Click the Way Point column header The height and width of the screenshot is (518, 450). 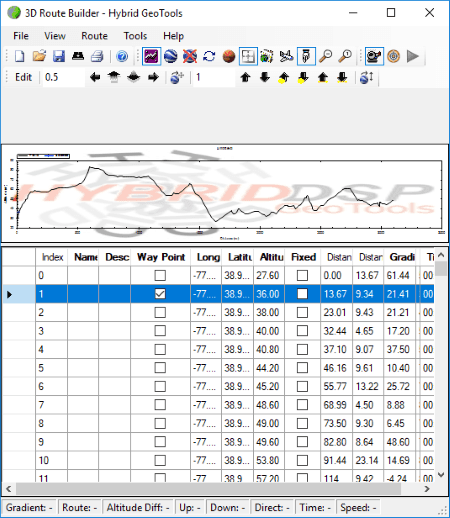[x=161, y=257]
